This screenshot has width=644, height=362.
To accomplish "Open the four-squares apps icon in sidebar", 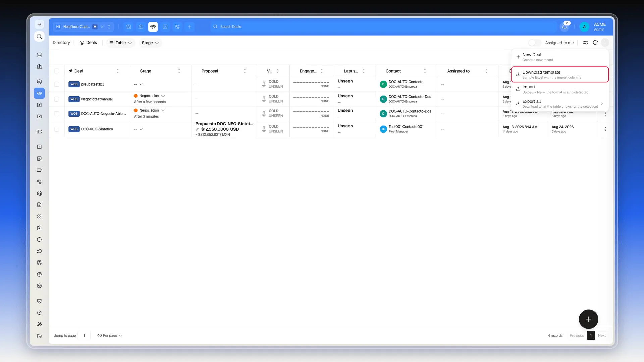I will tap(39, 217).
